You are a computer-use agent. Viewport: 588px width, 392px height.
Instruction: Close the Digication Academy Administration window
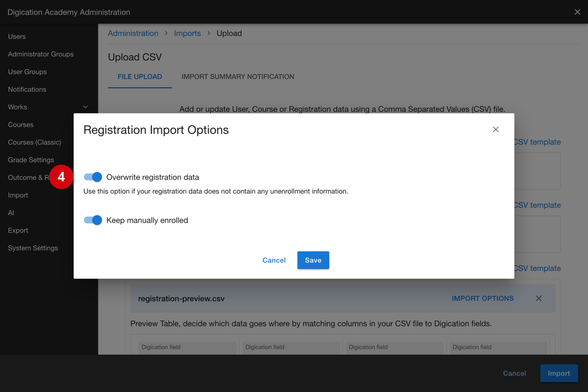pos(577,12)
